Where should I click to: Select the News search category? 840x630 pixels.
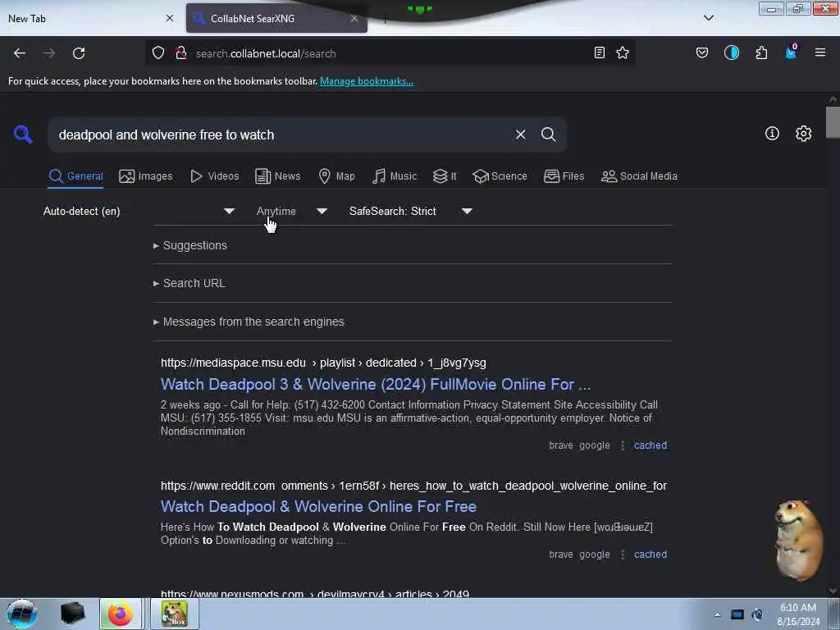(278, 176)
